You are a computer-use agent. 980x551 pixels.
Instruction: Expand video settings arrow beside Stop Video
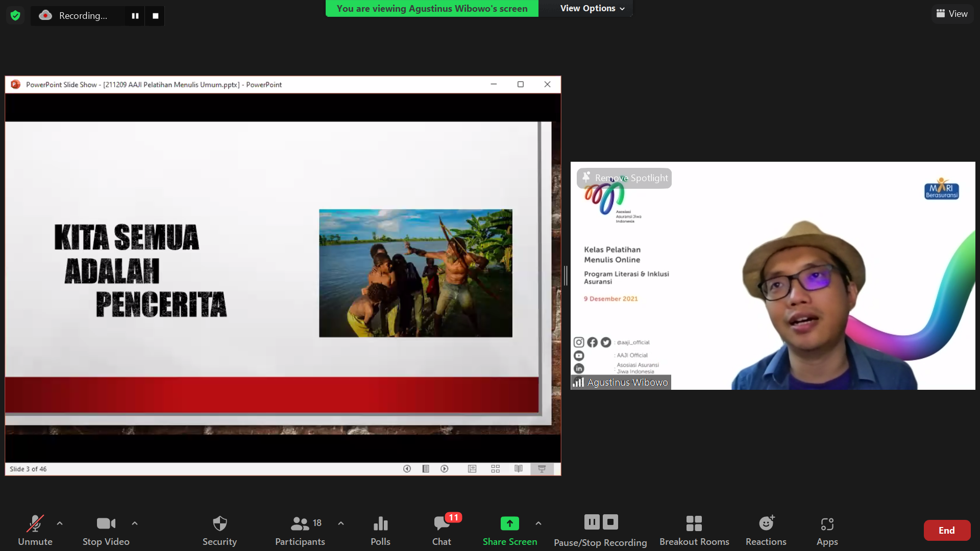pos(135,523)
